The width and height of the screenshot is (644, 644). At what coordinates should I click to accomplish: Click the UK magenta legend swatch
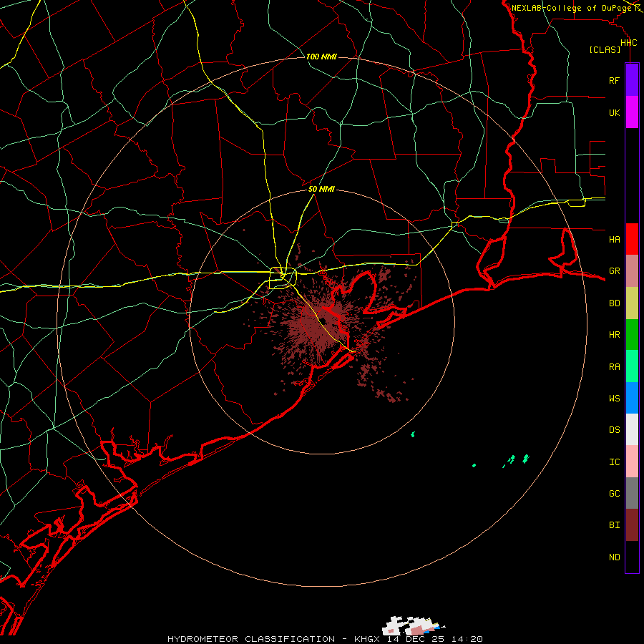point(632,112)
